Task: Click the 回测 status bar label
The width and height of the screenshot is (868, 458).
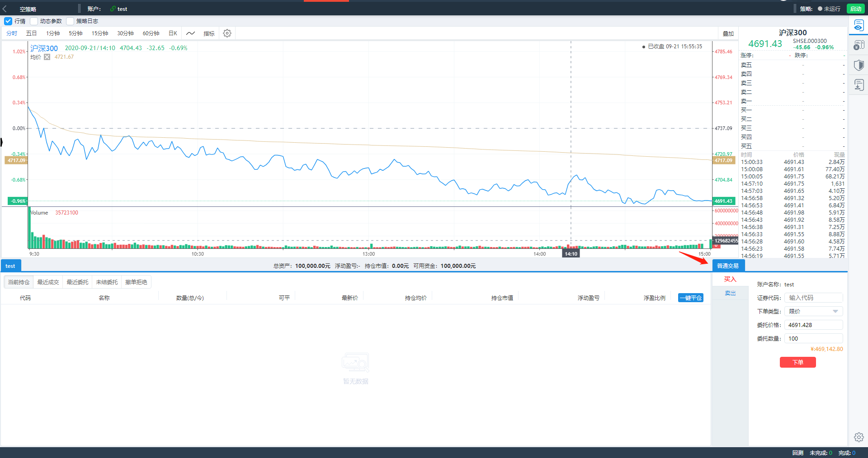Action: [x=797, y=453]
